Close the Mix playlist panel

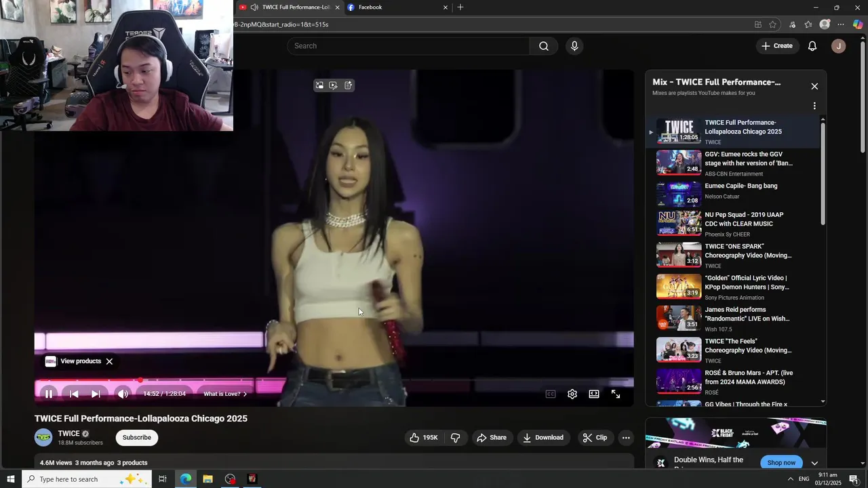tap(814, 86)
